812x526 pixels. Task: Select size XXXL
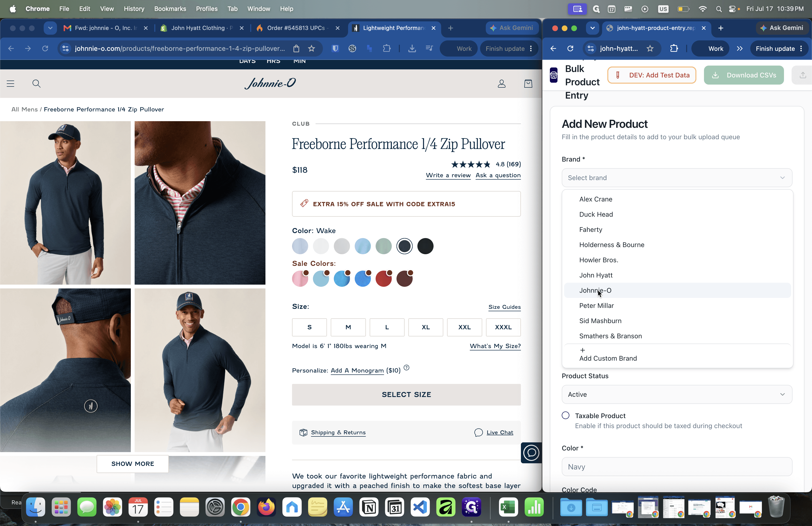coord(503,327)
